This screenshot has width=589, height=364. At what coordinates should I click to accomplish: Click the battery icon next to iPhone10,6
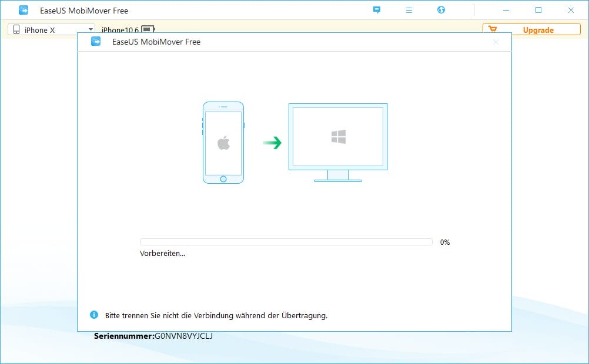[148, 29]
